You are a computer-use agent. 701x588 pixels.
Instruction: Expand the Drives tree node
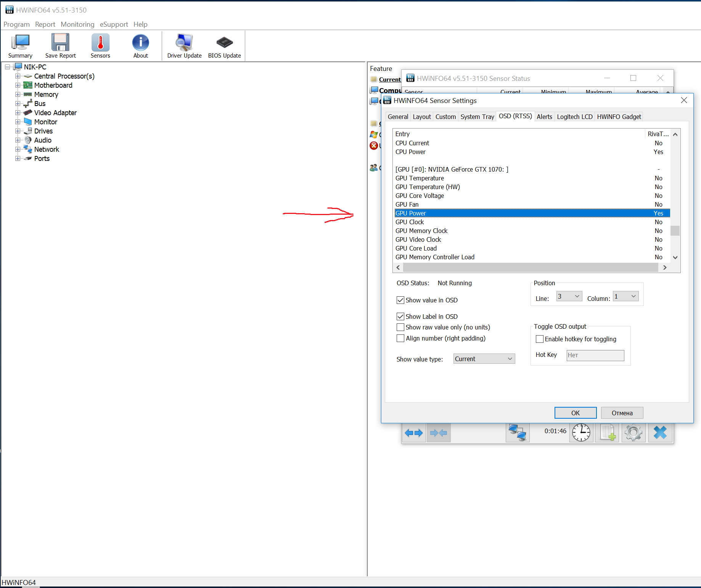coord(18,131)
